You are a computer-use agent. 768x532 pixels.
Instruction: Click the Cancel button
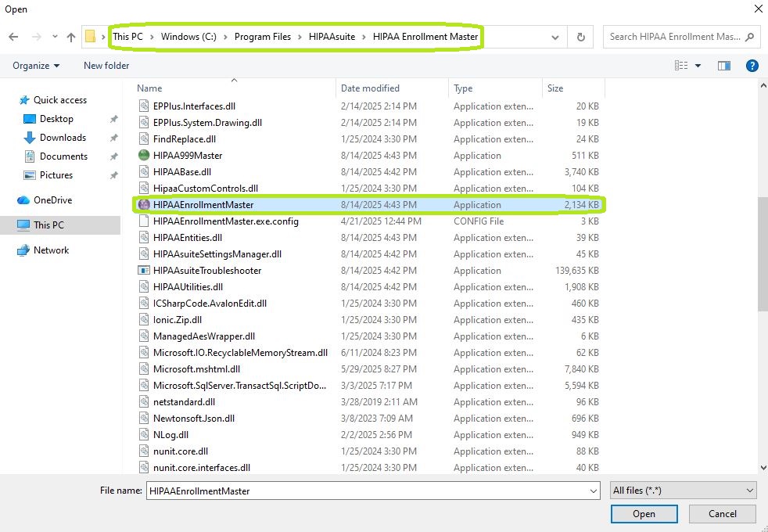723,514
